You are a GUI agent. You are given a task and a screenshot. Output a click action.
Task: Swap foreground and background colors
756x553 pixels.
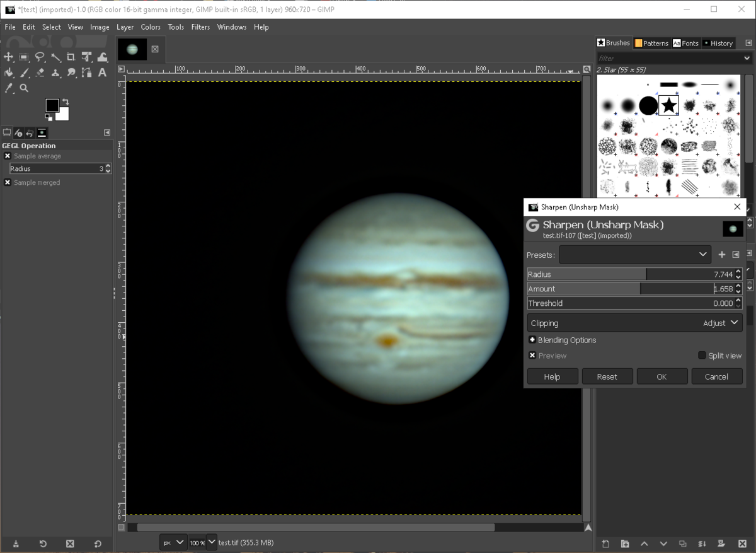click(66, 102)
